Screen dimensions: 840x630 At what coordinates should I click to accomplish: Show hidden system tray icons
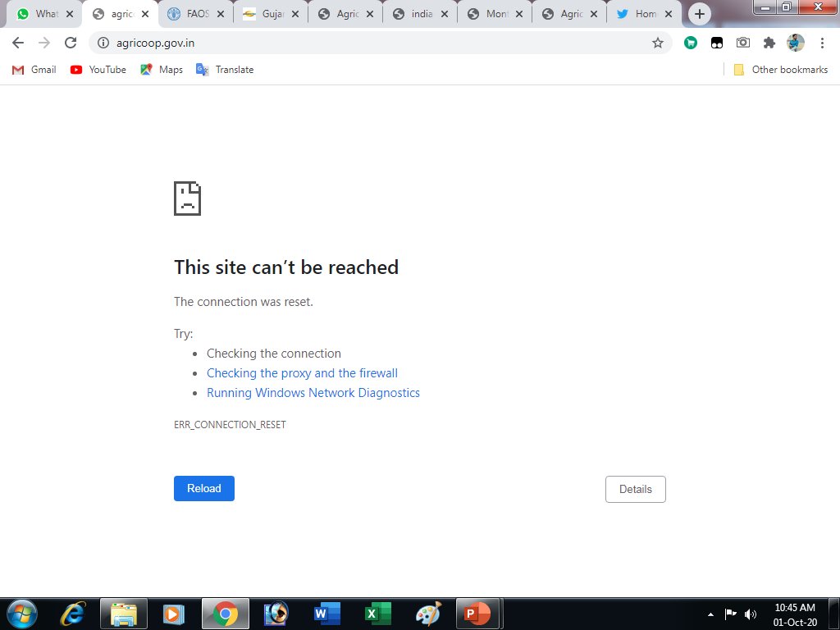(710, 614)
